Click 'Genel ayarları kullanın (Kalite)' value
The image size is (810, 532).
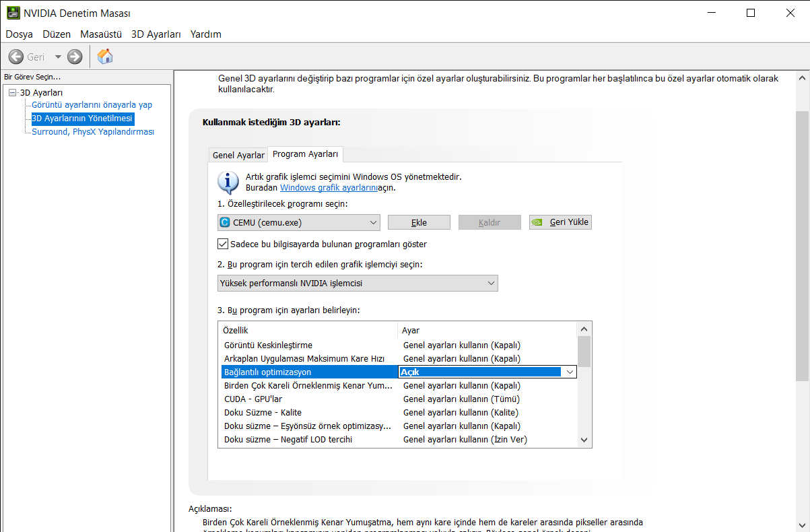[461, 412]
